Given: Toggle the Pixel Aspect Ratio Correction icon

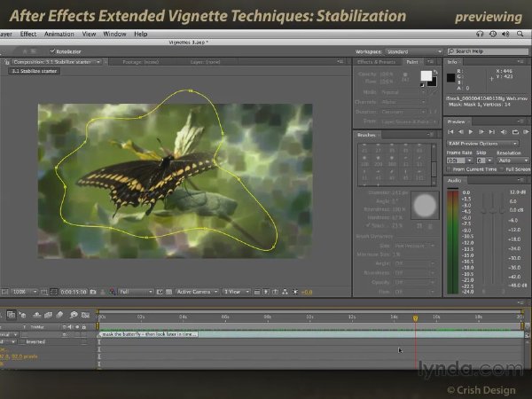Looking at the screenshot, I should (x=257, y=292).
